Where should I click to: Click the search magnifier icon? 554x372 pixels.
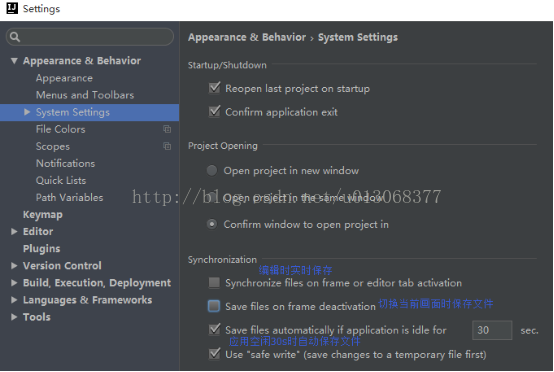[15, 37]
